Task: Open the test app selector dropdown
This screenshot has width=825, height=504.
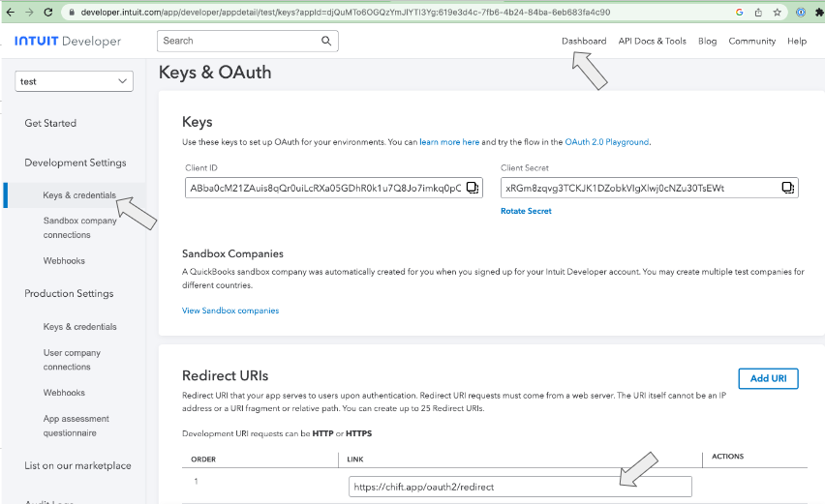Action: 75,81
